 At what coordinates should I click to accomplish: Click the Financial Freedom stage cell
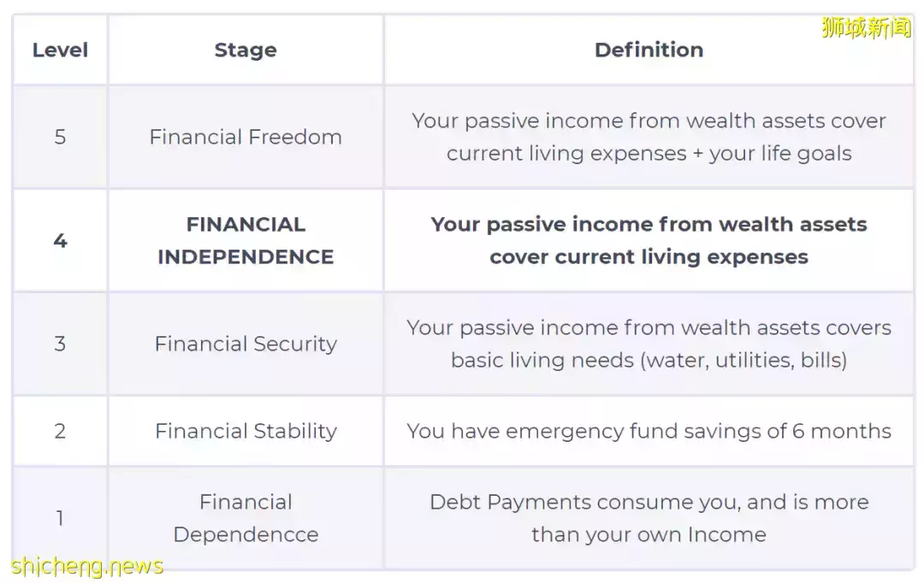[x=246, y=137]
